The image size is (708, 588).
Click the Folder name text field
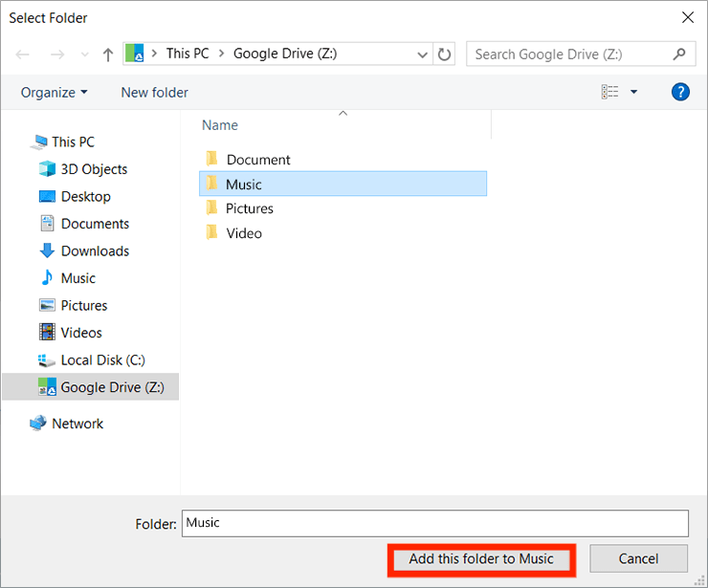435,523
